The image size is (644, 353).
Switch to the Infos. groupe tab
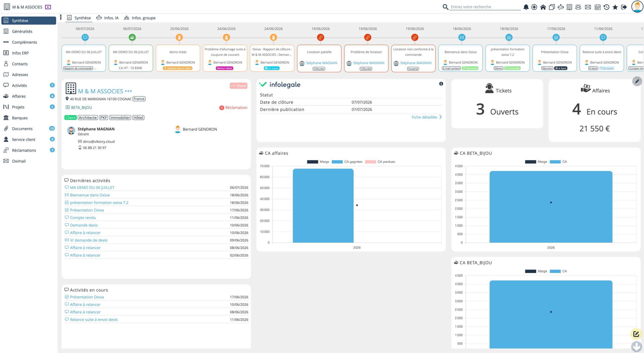(140, 18)
